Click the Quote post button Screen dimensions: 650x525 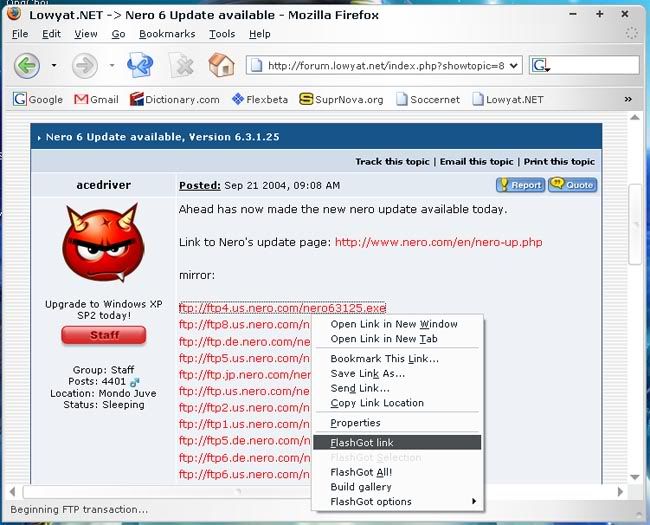573,185
